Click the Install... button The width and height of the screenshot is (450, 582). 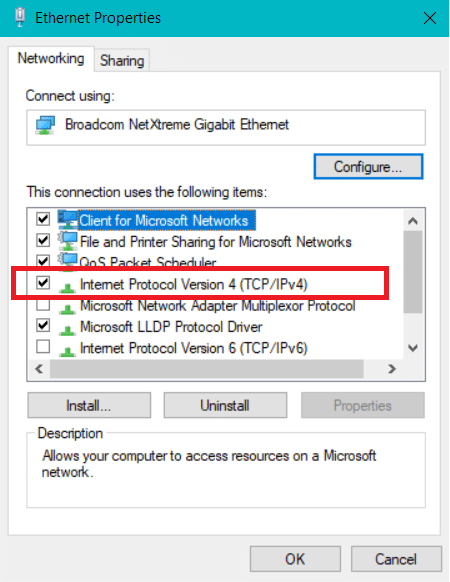(x=89, y=405)
